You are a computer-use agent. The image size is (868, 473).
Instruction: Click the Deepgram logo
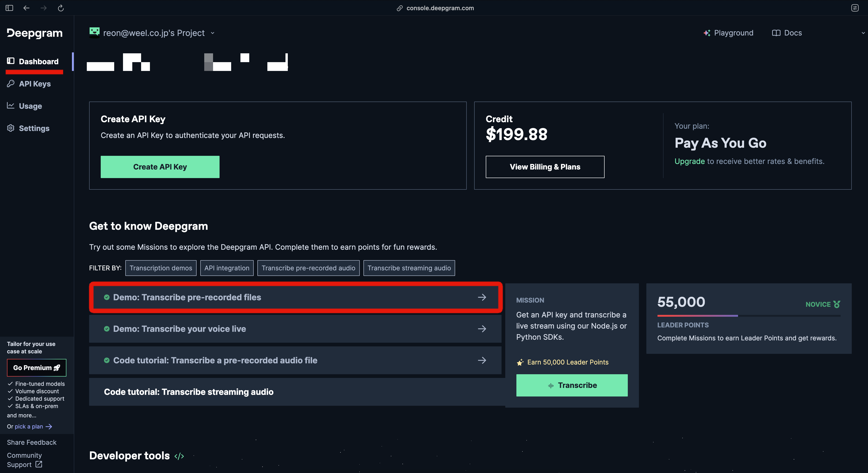coord(35,33)
